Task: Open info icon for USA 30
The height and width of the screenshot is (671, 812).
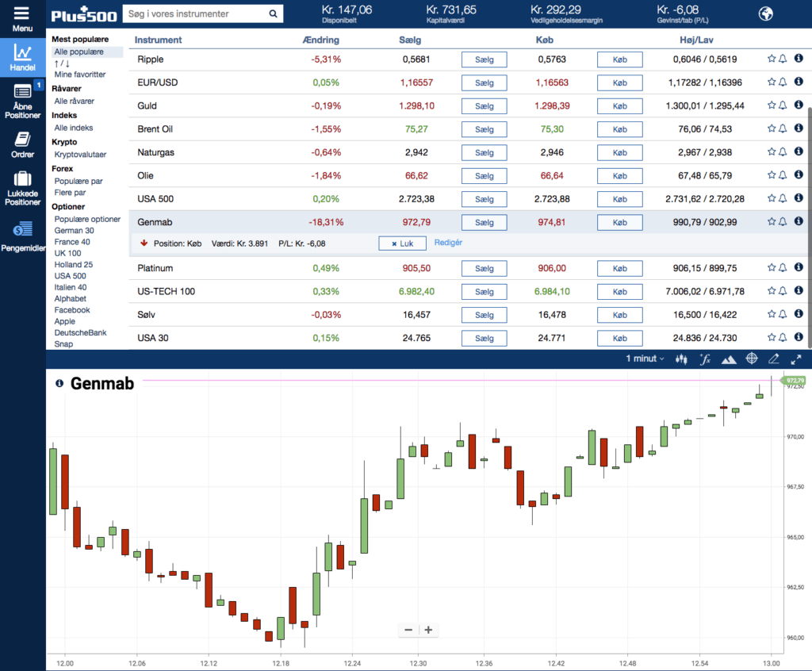Action: coord(799,337)
